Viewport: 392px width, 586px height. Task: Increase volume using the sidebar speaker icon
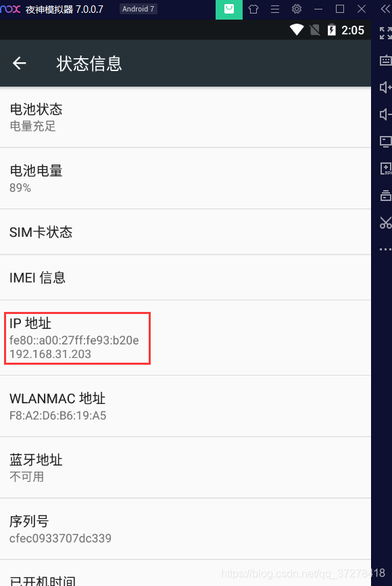tap(386, 87)
